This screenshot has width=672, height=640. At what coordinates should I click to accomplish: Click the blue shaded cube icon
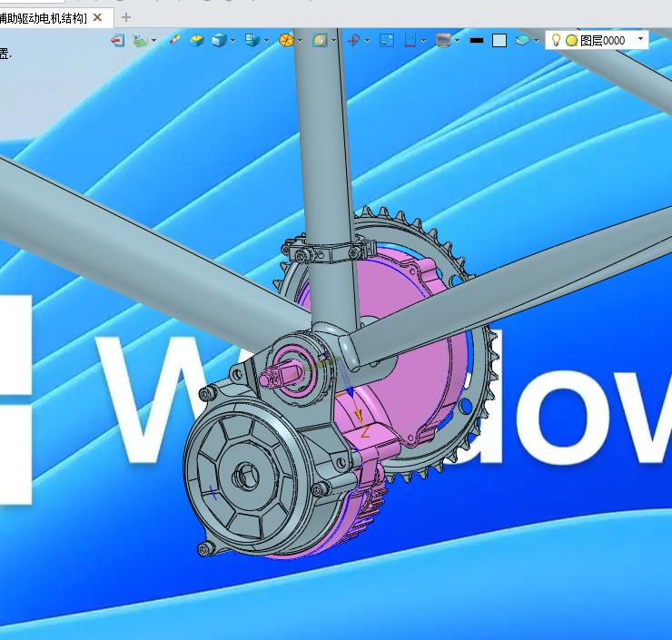[x=219, y=41]
